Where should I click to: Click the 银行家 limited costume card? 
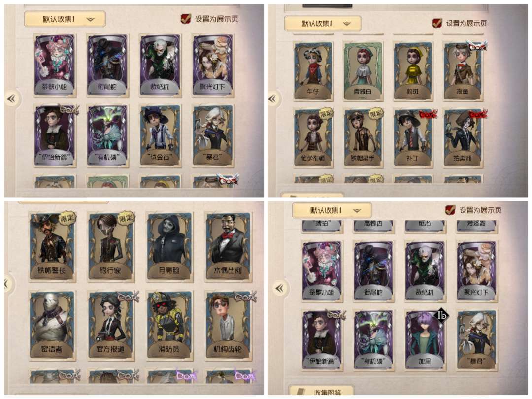point(110,246)
